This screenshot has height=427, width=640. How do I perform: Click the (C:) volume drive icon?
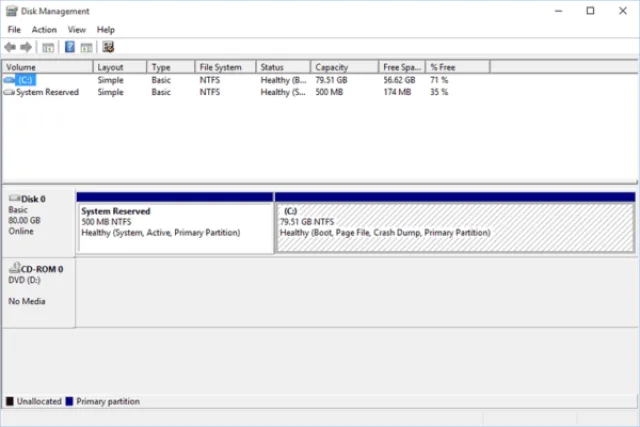tap(9, 80)
